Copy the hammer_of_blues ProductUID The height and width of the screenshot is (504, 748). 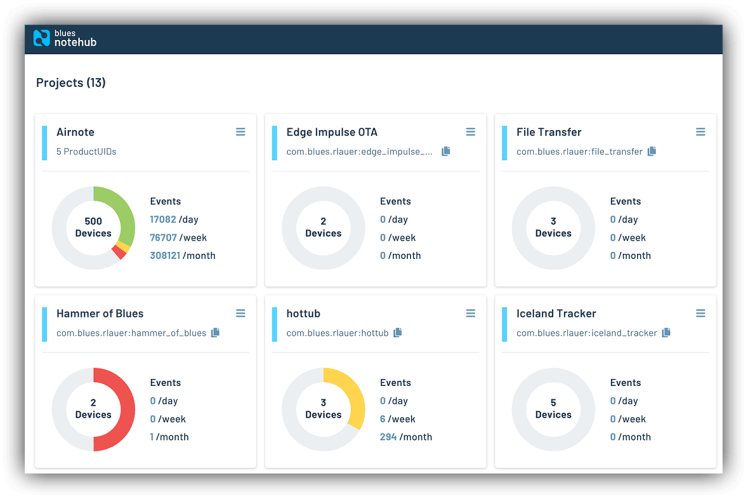click(215, 332)
